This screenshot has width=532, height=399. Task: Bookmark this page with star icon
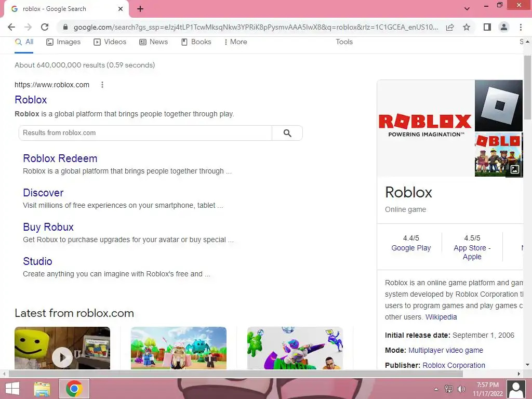pos(467,27)
